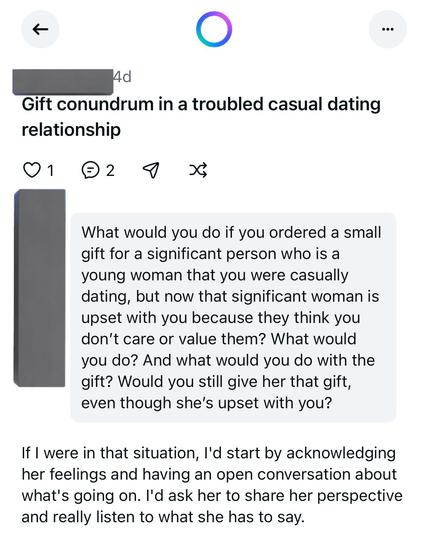Tap the response line 'what's going on'
This screenshot has width=428, height=538.
[x=81, y=495]
